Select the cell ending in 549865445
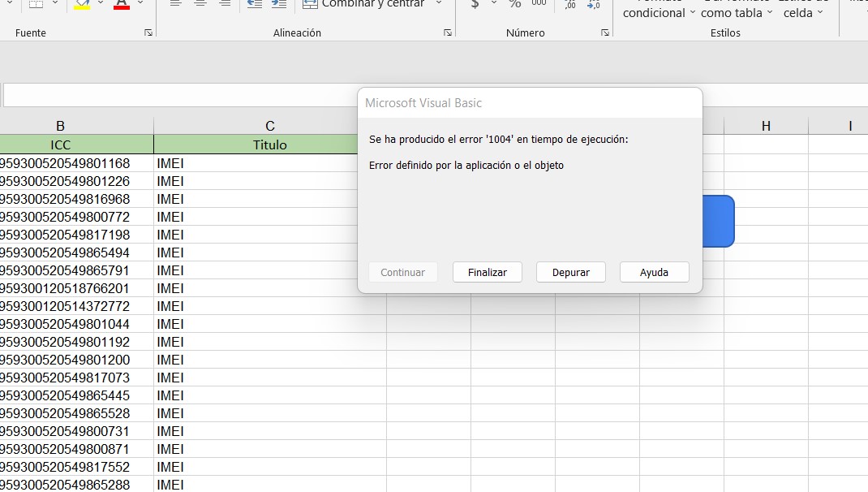This screenshot has width=868, height=492. tap(76, 395)
